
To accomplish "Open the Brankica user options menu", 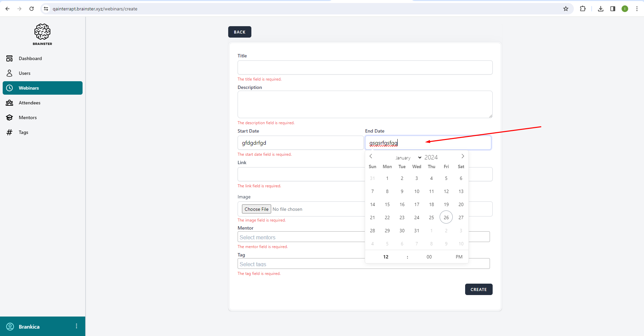I will click(77, 326).
